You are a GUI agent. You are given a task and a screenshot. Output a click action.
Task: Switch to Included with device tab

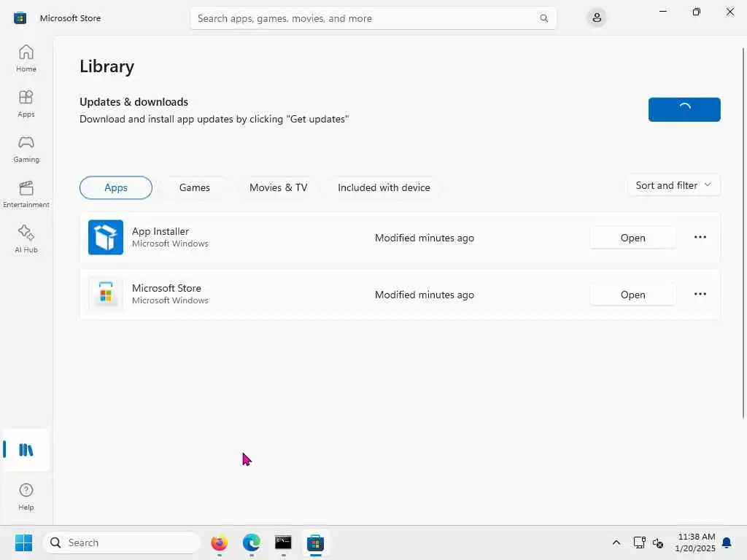click(384, 187)
